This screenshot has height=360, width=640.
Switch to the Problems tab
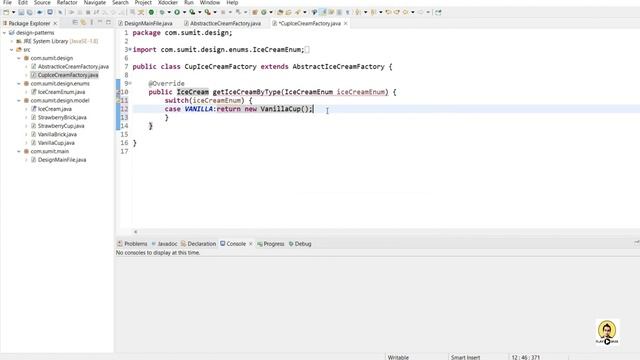132,244
